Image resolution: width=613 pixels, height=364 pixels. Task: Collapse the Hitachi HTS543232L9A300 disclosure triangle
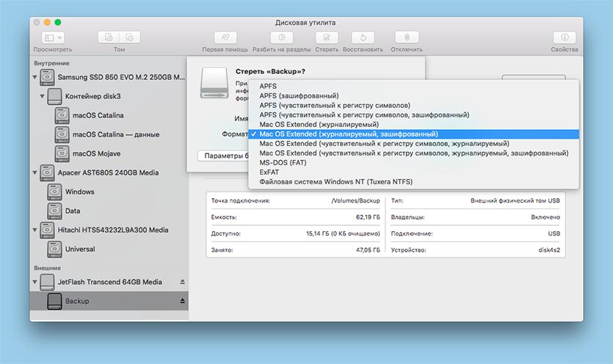(x=35, y=230)
